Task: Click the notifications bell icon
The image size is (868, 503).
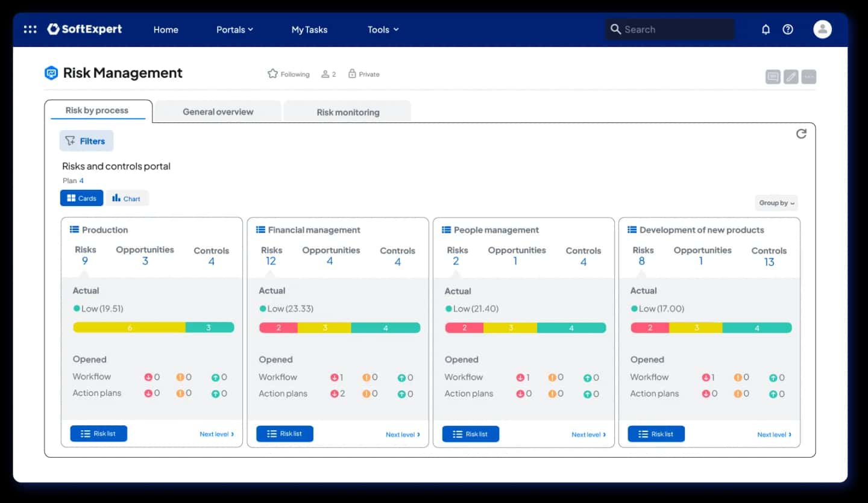Action: coord(766,29)
